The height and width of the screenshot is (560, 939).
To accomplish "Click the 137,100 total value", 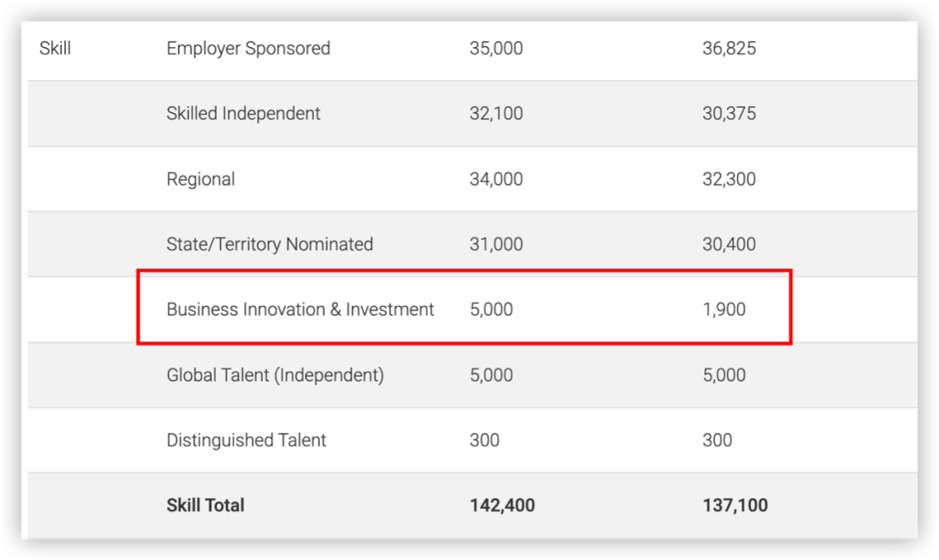I will click(735, 505).
